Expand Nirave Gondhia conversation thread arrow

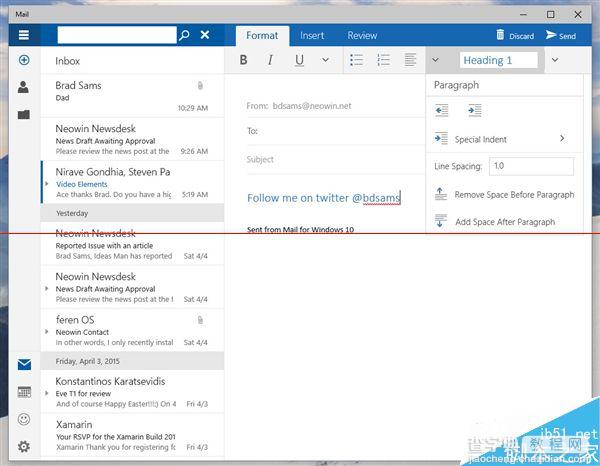click(47, 184)
